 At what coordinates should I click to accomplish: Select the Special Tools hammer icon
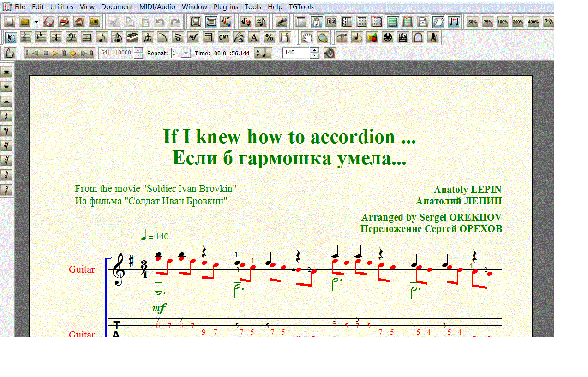click(342, 37)
